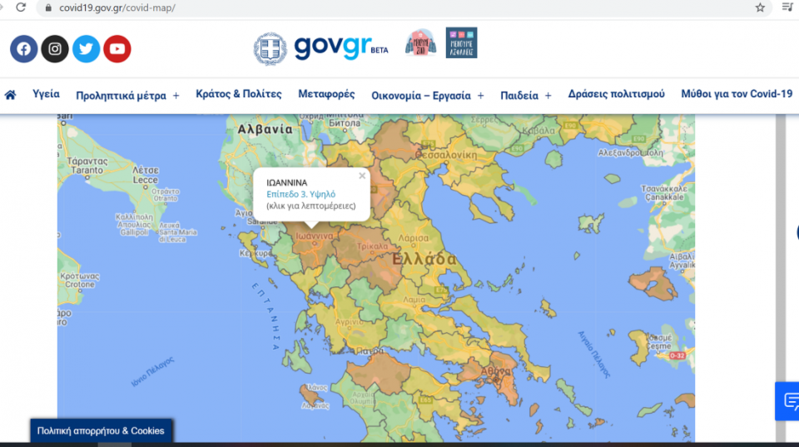
Task: Open the Υγεία menu item
Action: [x=46, y=94]
